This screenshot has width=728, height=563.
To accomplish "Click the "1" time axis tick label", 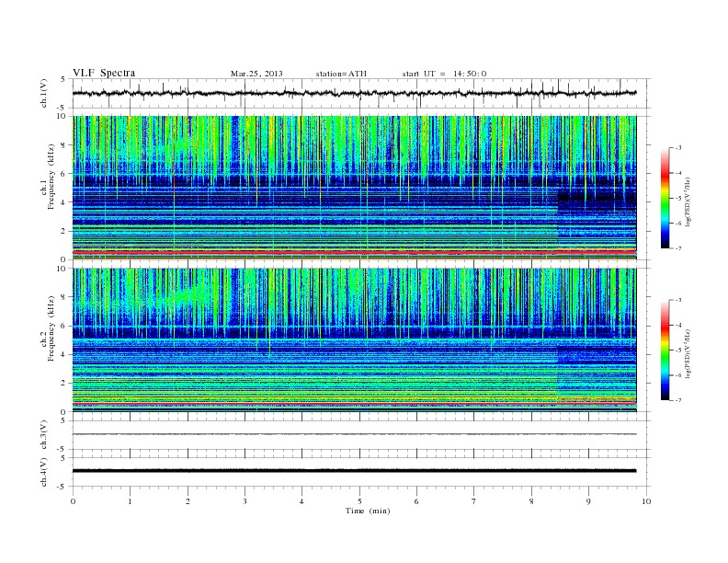I will [x=130, y=501].
